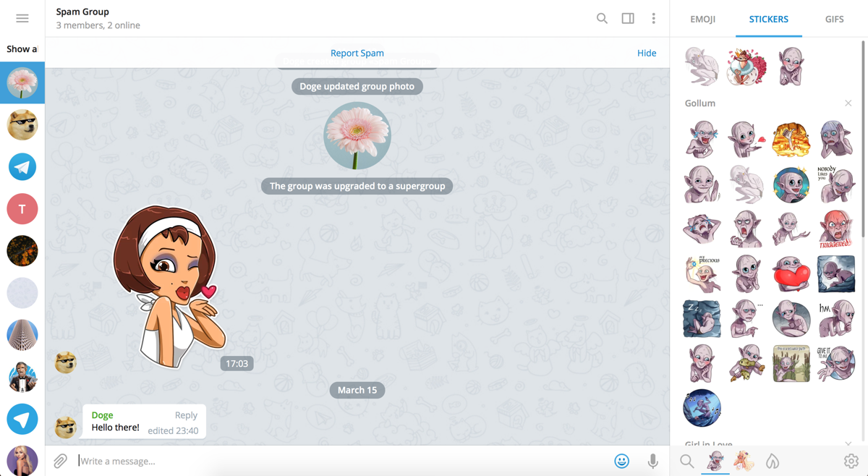Open the dark orange foliage avatar chat
Screen dimensions: 868x476
pos(22,251)
